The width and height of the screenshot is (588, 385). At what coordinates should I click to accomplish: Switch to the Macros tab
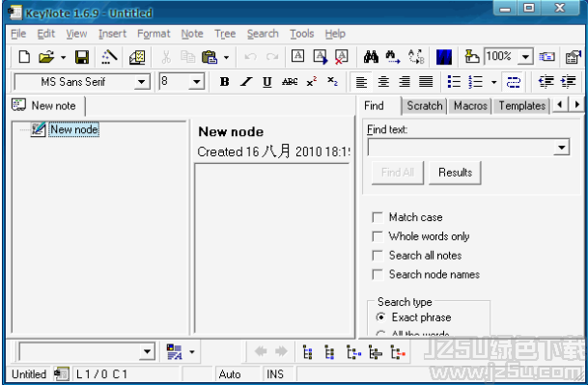click(x=470, y=106)
